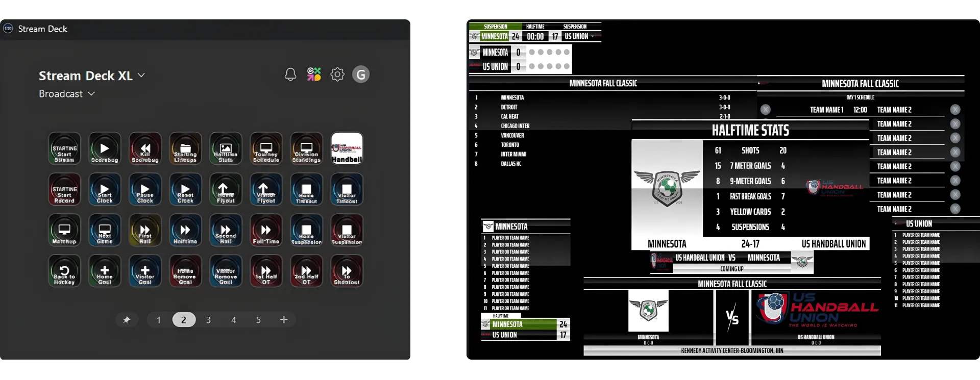980x380 pixels.
Task: Call a Visitor Timeout key
Action: point(347,189)
